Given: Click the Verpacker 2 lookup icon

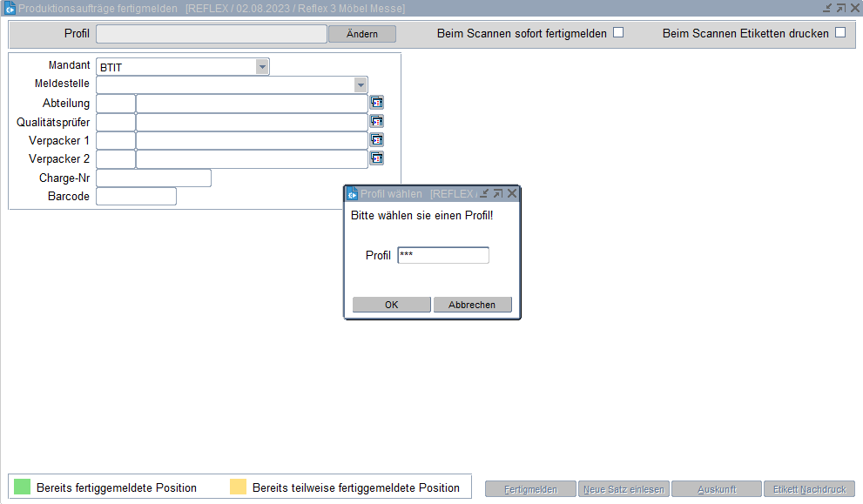Looking at the screenshot, I should tap(376, 158).
